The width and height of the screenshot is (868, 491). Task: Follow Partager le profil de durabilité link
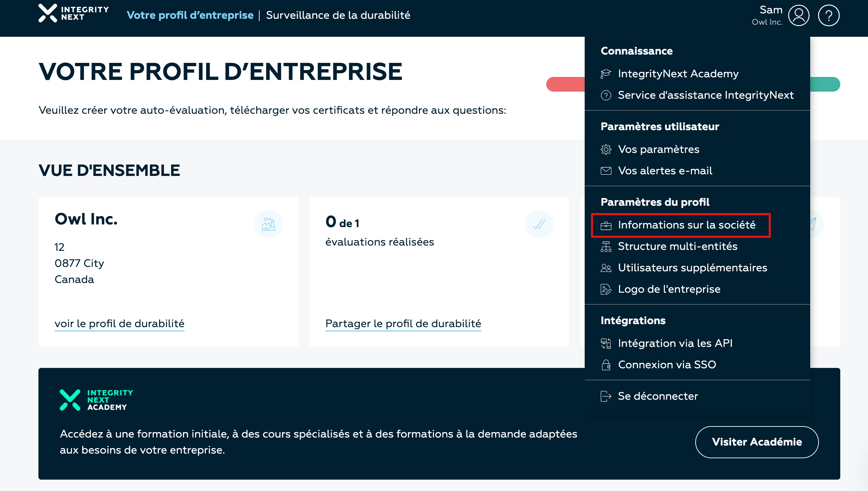[x=403, y=324]
